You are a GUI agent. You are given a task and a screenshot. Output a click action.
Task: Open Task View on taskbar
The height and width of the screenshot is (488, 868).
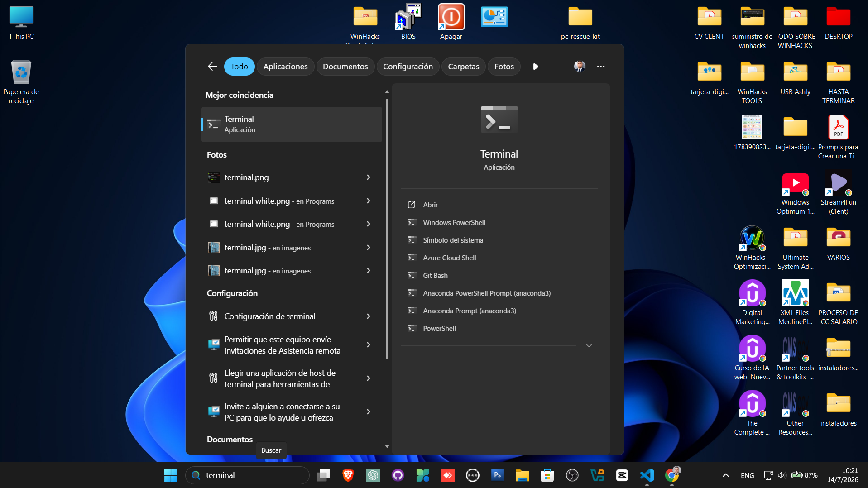click(323, 475)
